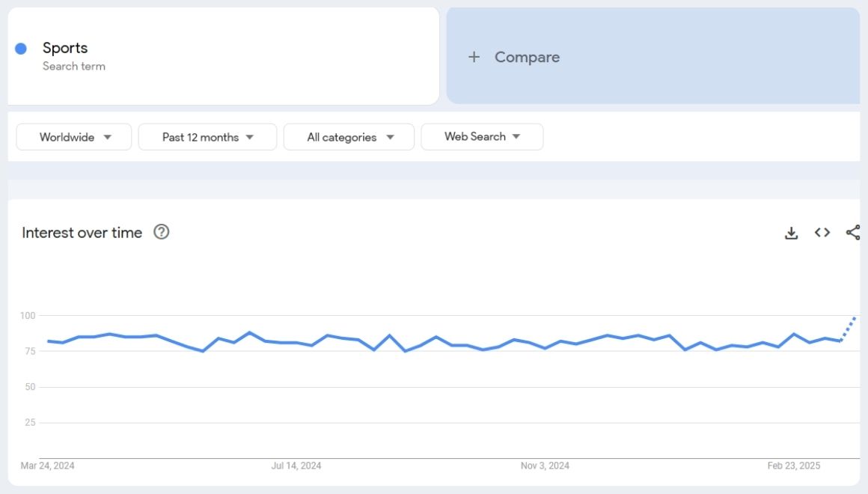
Task: Click the blue dot next to Sports
Action: 21,49
